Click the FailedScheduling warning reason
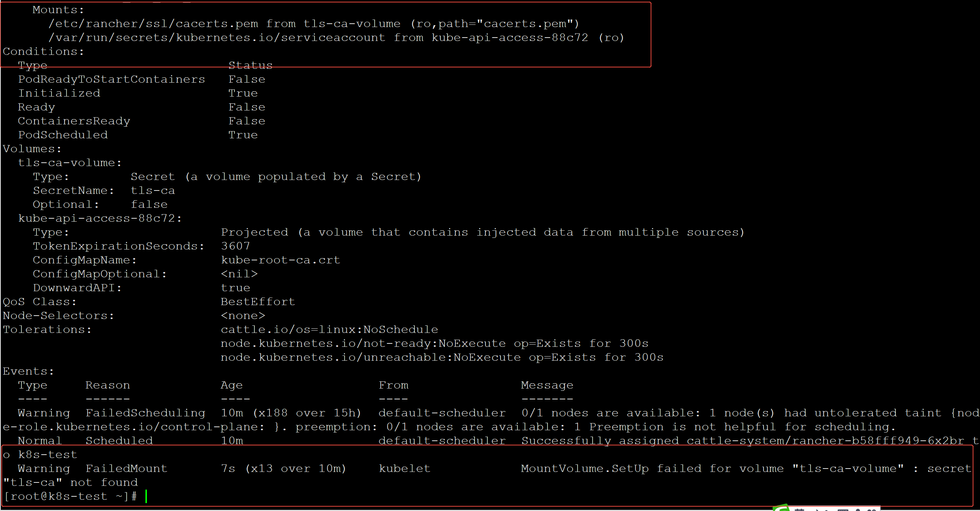Screen dimensions: 980x511 tap(145, 413)
